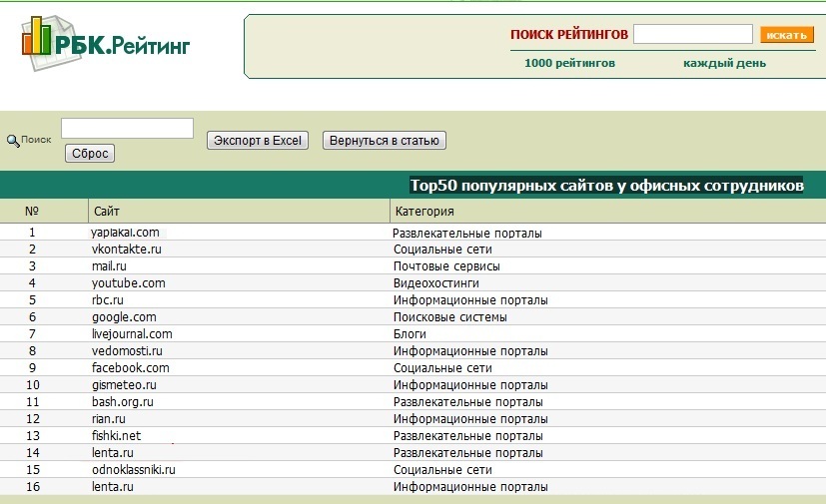Select livejournal.com site cell
The width and height of the screenshot is (826, 504).
pyautogui.click(x=132, y=334)
